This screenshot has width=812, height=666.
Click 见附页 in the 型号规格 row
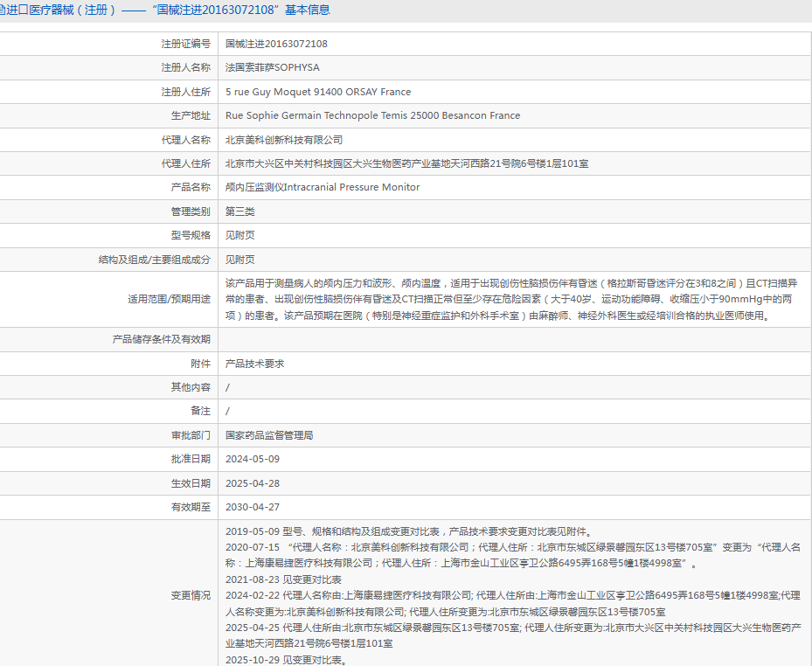(x=239, y=235)
